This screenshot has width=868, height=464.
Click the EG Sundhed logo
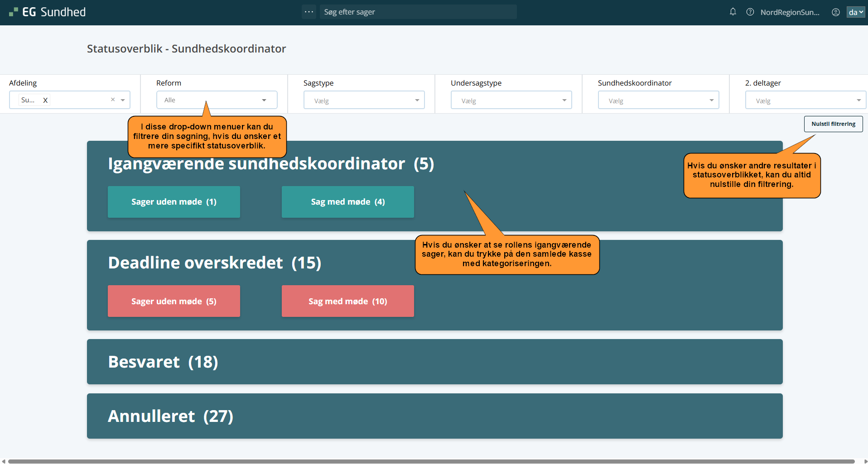48,12
